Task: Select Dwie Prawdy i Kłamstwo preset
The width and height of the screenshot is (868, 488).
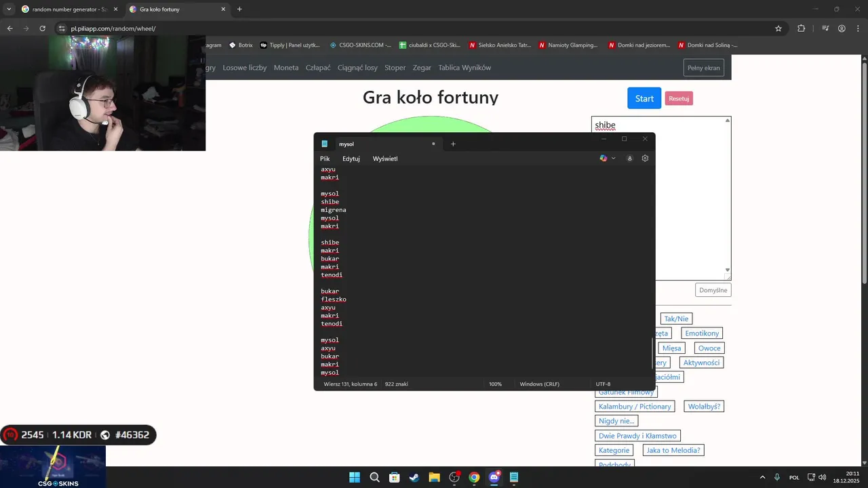Action: tap(637, 436)
